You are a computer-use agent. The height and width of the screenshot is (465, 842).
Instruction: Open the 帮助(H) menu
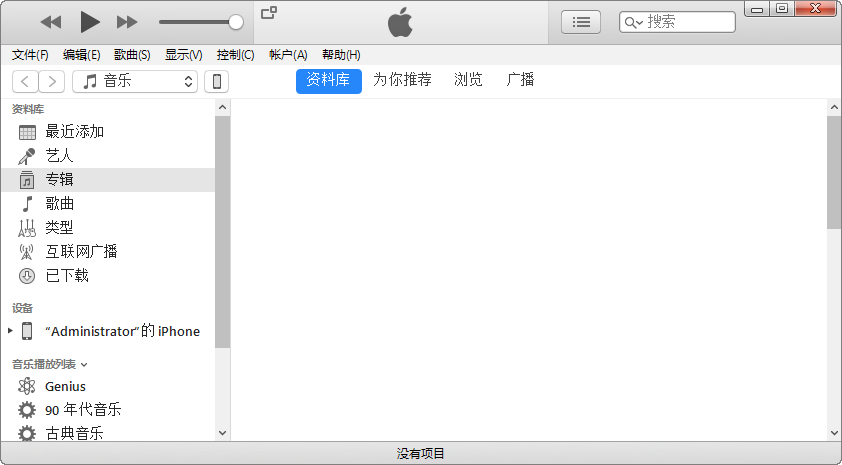[341, 55]
